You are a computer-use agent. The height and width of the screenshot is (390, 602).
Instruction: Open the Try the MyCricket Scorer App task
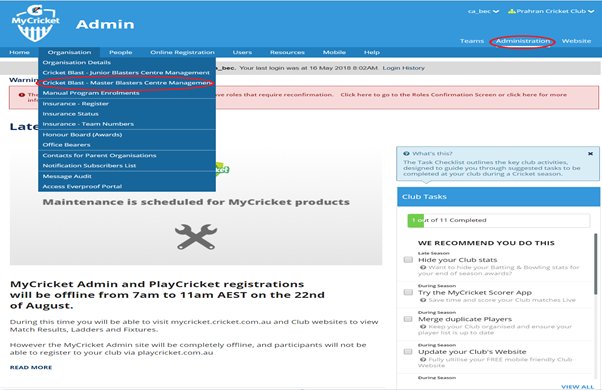[x=475, y=292]
